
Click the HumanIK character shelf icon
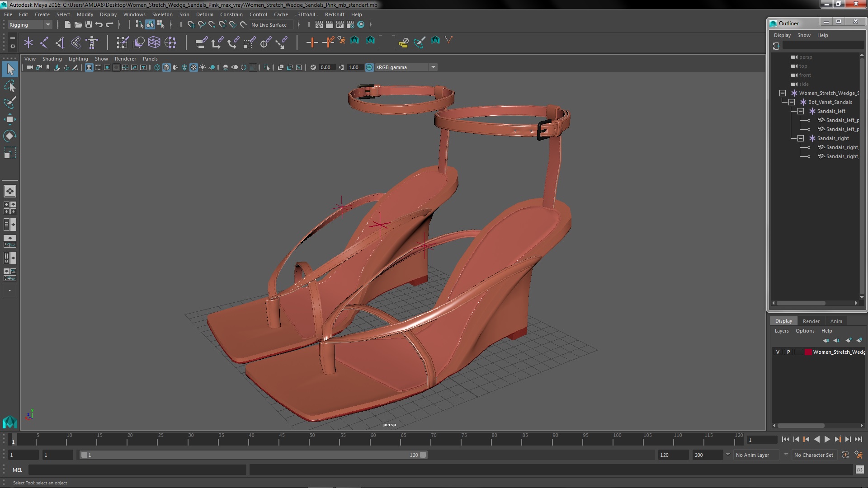[x=92, y=42]
